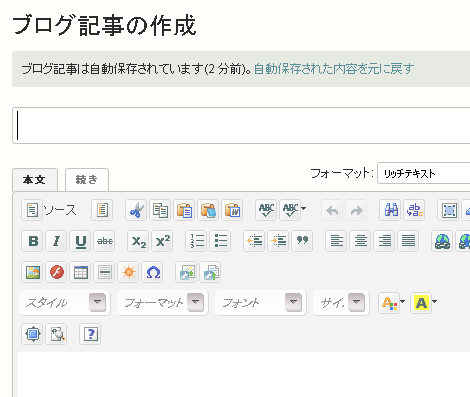Align text right
Viewport: 470px width, 397px height.
(x=384, y=241)
